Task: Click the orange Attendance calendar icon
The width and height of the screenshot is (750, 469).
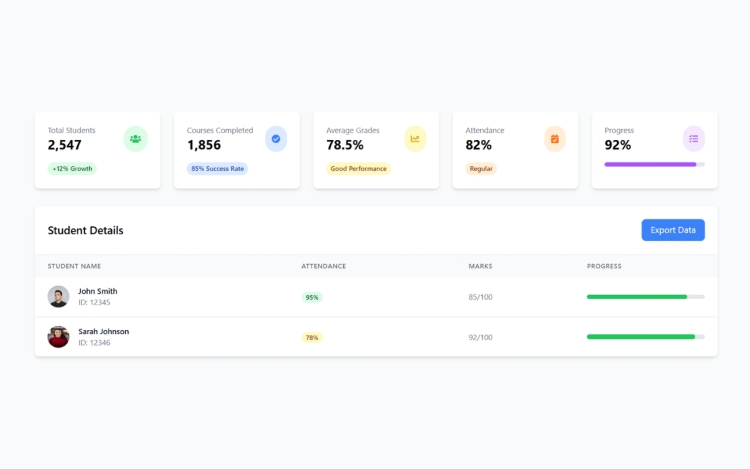Action: [x=555, y=139]
